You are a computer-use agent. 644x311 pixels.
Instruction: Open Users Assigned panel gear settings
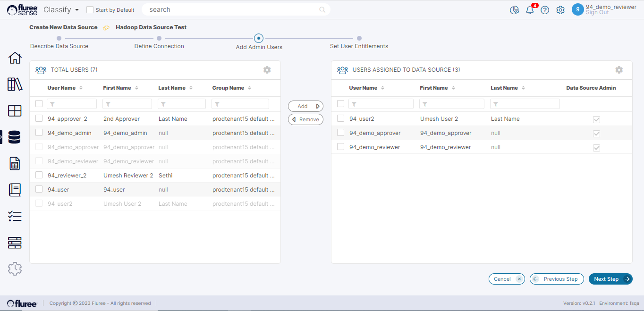(619, 70)
